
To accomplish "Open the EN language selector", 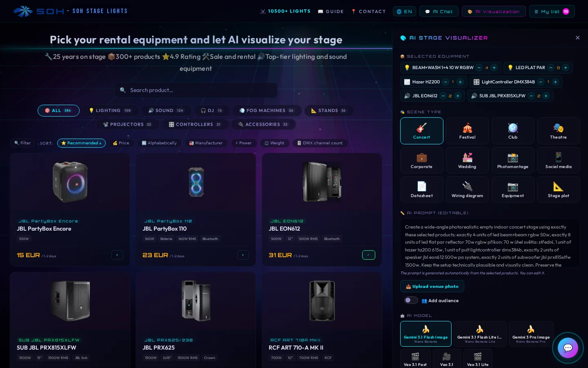I will 404,11.
